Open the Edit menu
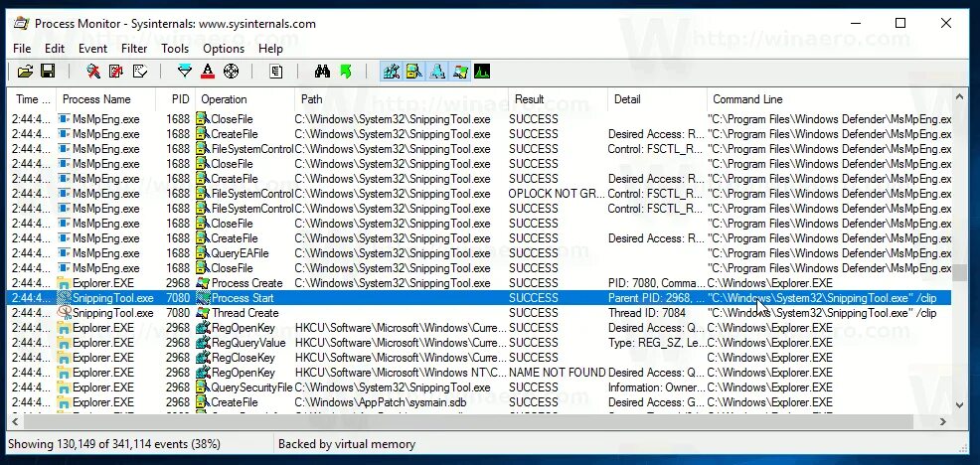980x465 pixels. click(55, 48)
